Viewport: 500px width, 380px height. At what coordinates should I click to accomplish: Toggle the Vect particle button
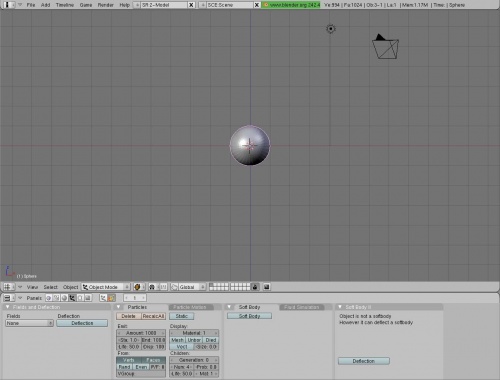click(182, 347)
